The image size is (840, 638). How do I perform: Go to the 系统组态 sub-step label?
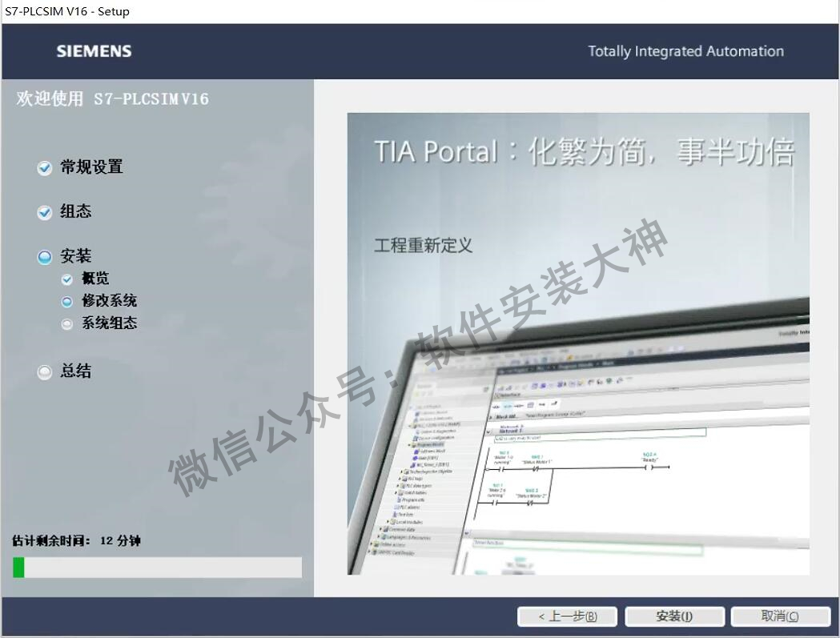click(x=109, y=323)
